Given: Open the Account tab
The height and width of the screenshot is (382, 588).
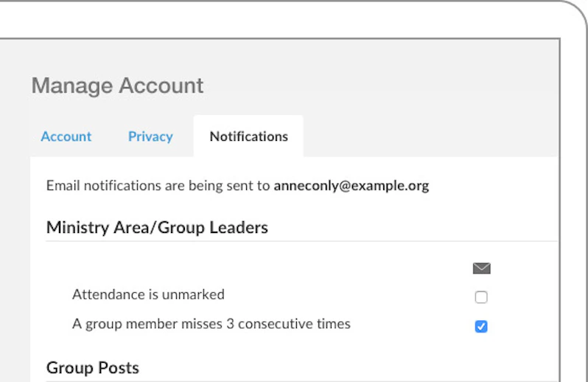Looking at the screenshot, I should point(66,136).
